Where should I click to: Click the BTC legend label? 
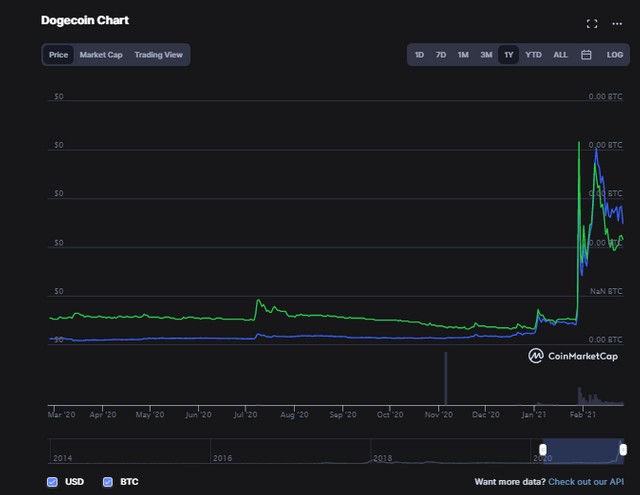(x=129, y=482)
